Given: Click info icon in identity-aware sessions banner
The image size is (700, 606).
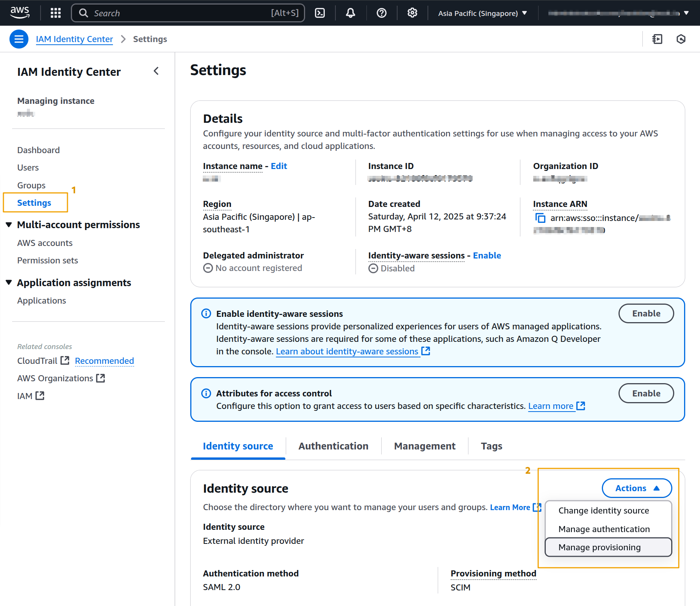Looking at the screenshot, I should point(206,314).
